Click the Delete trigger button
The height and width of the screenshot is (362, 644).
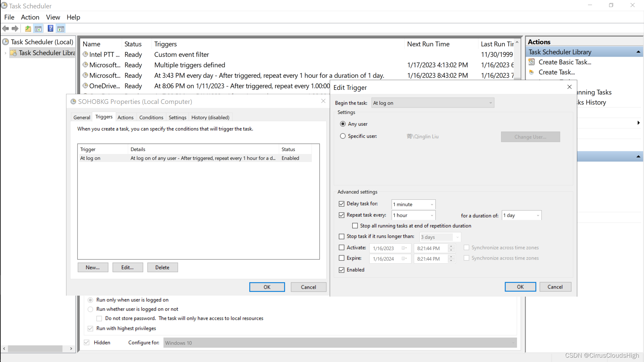(x=162, y=267)
